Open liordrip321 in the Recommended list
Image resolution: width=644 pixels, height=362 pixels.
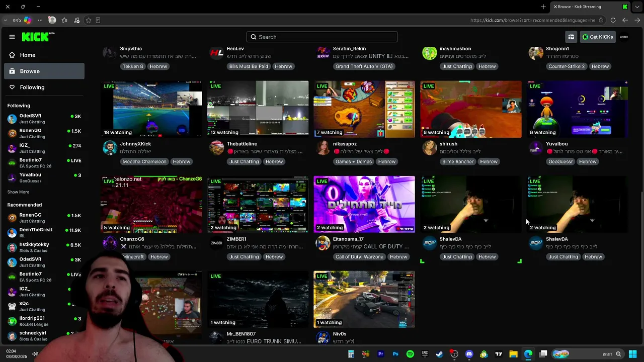tap(44, 321)
